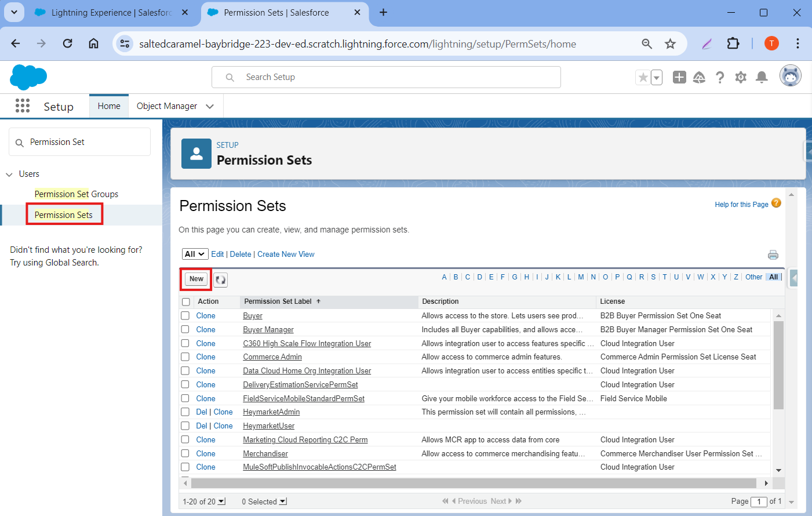This screenshot has height=516, width=812.
Task: Click the zoom magnifier icon in address bar
Action: (x=647, y=43)
